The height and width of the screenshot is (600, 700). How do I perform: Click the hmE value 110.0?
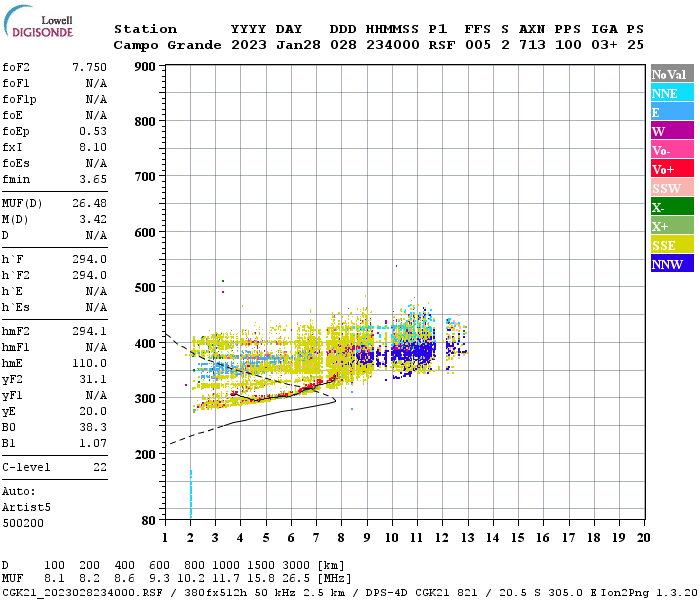point(89,363)
